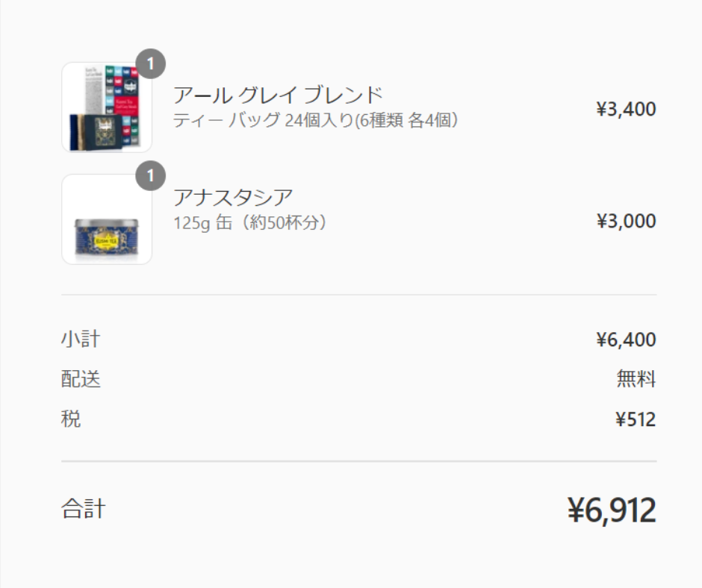
Task: Click the 125g 缶 variant description
Action: pyautogui.click(x=250, y=222)
